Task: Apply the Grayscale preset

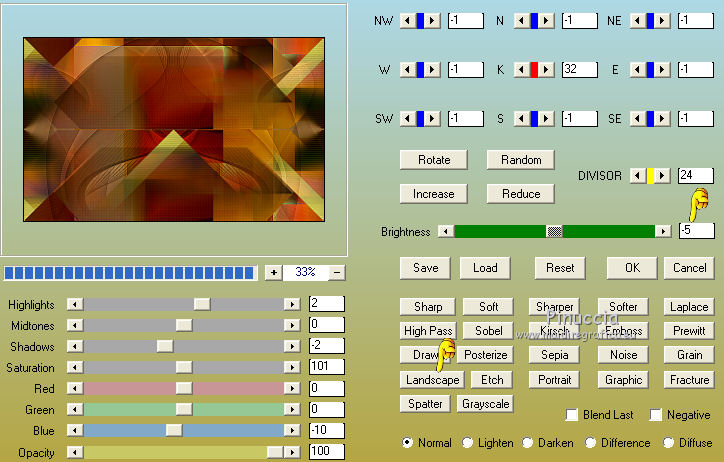Action: [485, 404]
